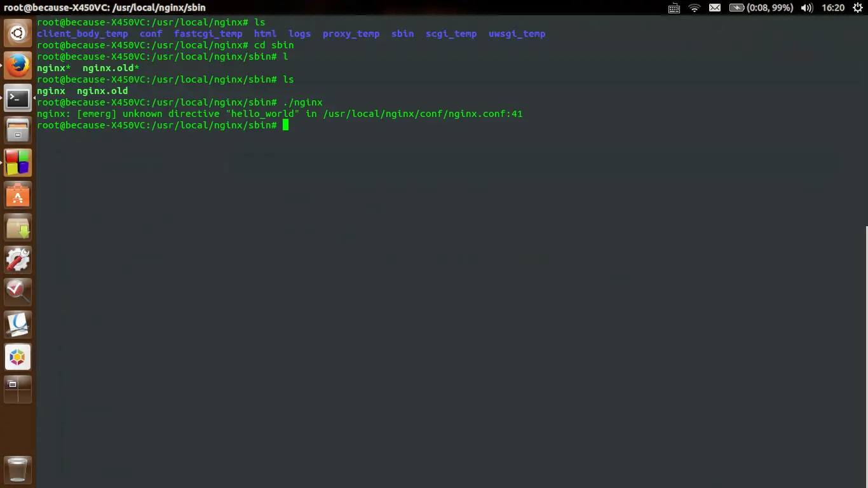Click the './nginx' command text
This screenshot has height=488, width=868.
pos(302,102)
